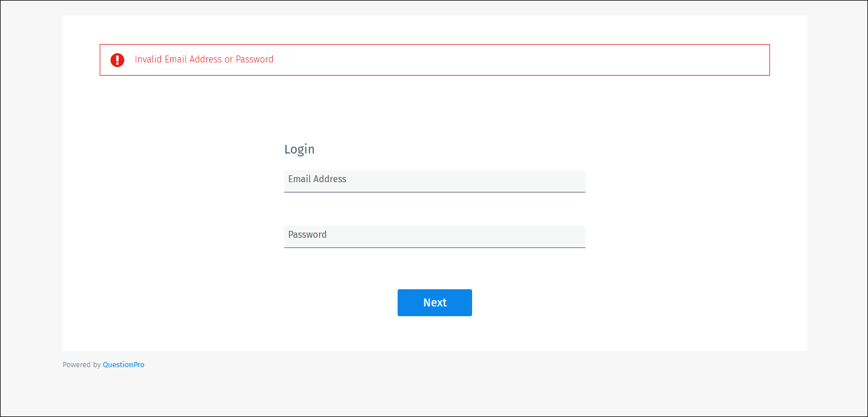
Task: Click the QuestionPro branded text
Action: pos(123,364)
